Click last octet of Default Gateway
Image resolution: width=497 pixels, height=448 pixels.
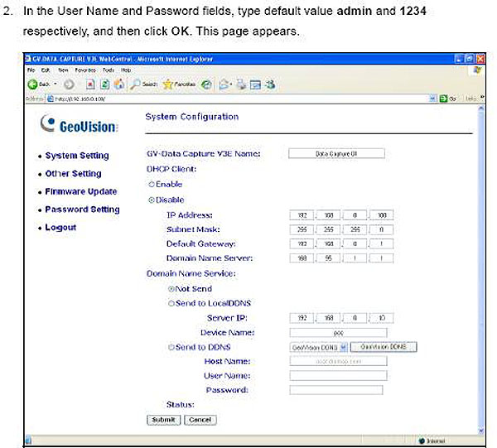pyautogui.click(x=382, y=243)
